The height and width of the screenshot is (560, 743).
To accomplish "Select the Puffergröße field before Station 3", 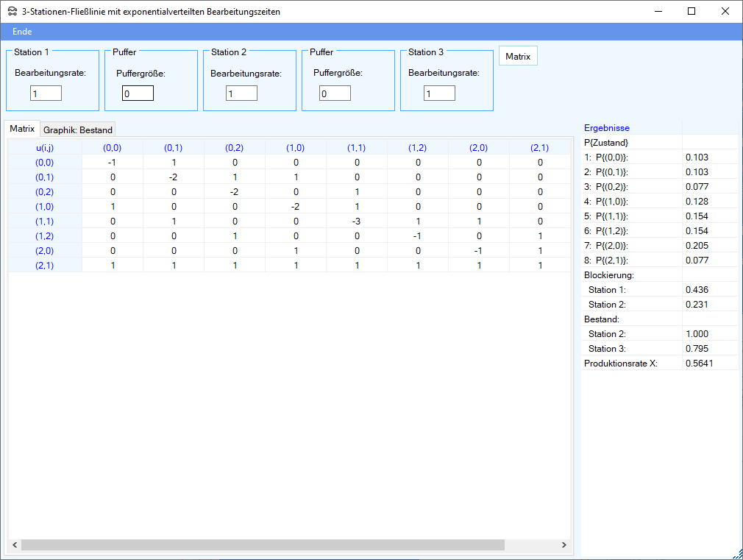I will (x=335, y=93).
